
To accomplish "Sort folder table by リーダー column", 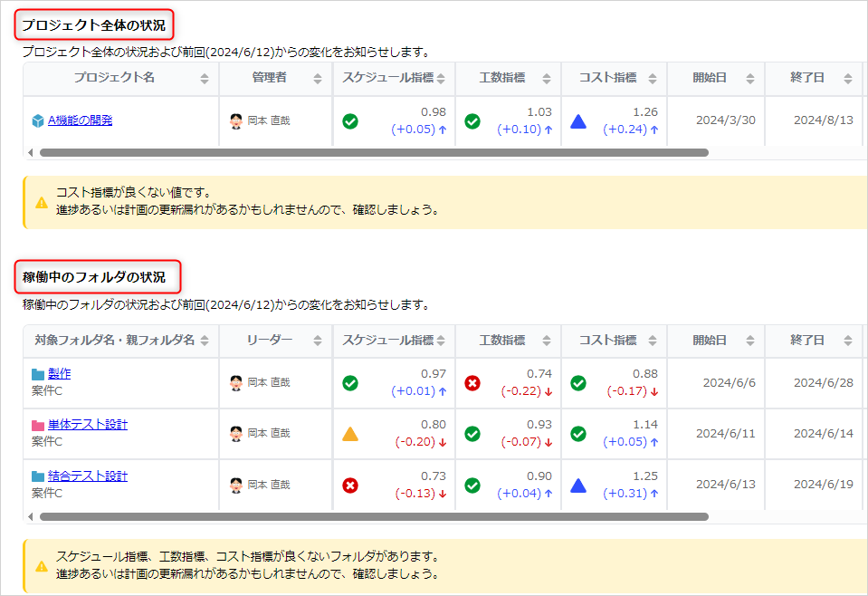I will pyautogui.click(x=318, y=341).
